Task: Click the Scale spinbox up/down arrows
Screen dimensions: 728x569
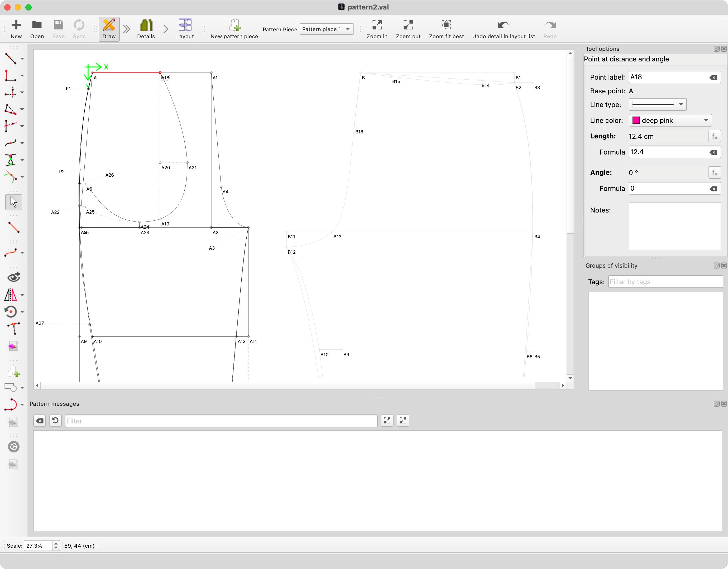Action: click(56, 546)
